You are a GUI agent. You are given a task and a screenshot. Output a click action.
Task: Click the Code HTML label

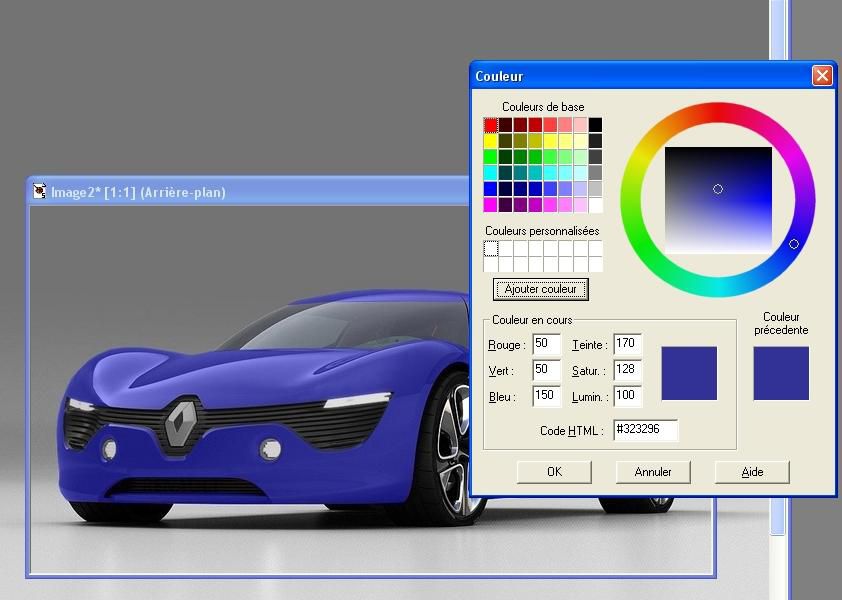571,431
